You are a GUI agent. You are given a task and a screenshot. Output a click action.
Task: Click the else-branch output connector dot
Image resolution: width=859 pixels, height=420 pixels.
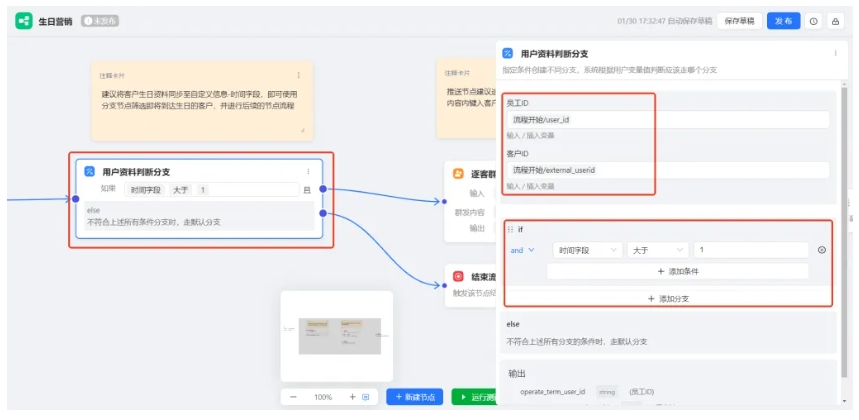tap(323, 213)
